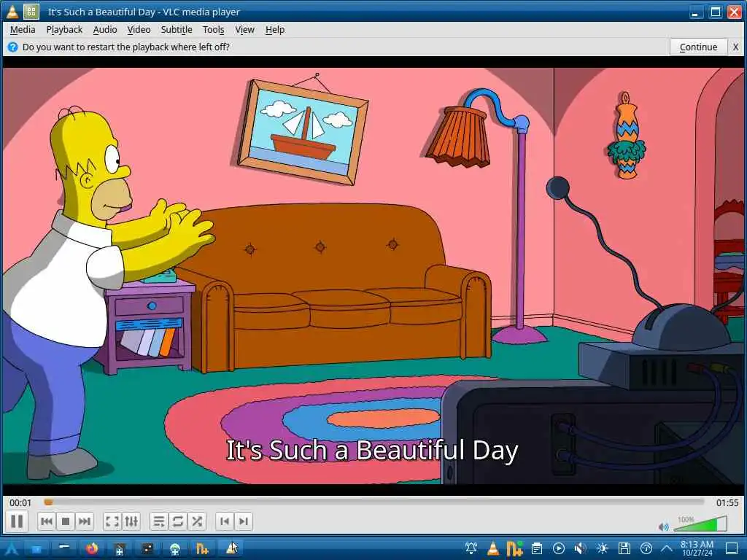Open the Subtitle menu
This screenshot has height=560, width=747.
[177, 29]
